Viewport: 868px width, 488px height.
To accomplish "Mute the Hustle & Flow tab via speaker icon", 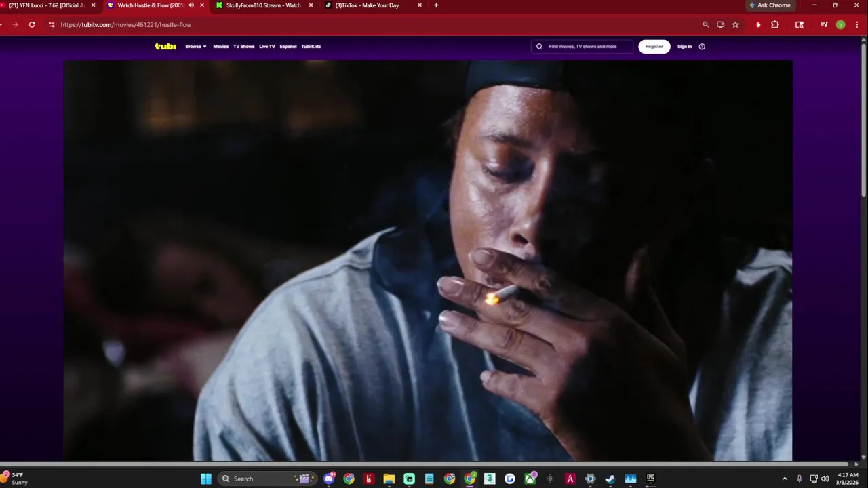I will point(191,5).
